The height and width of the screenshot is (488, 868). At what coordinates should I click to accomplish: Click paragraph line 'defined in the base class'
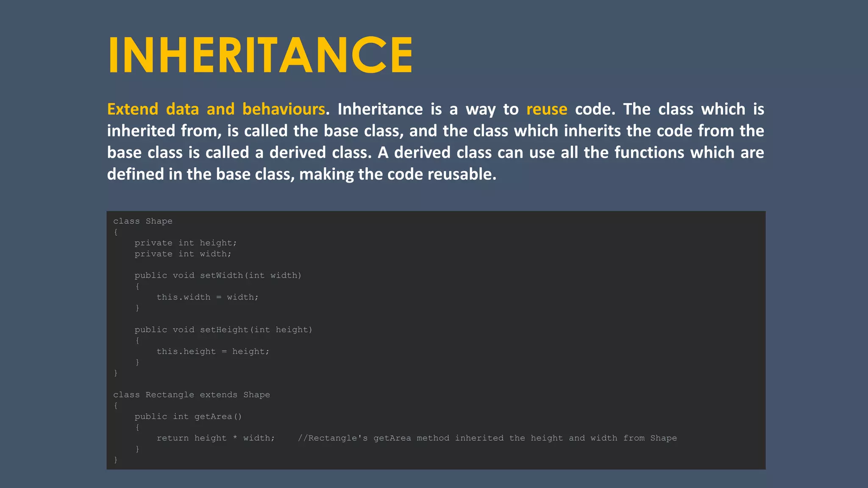(x=302, y=174)
